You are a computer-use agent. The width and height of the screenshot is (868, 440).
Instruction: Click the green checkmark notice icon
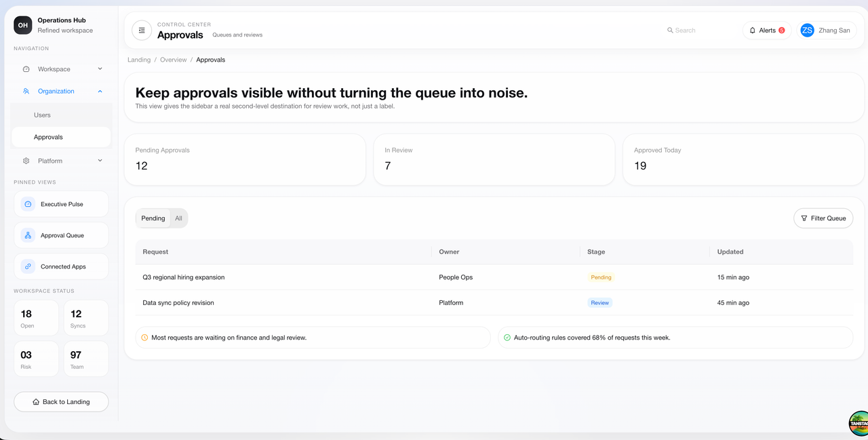[x=507, y=338]
